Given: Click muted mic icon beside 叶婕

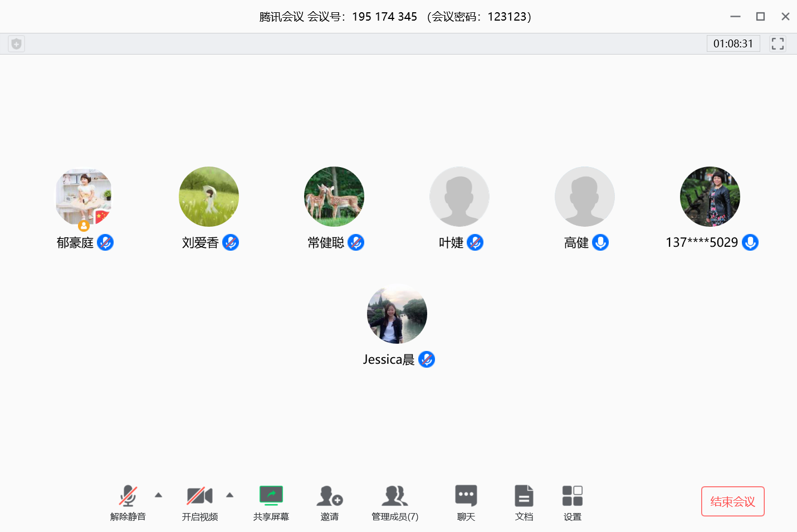Looking at the screenshot, I should pyautogui.click(x=475, y=242).
